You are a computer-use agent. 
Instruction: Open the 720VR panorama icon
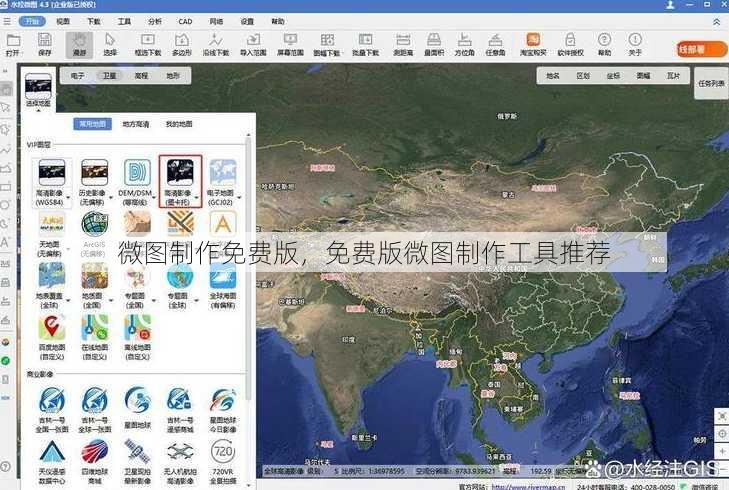click(x=223, y=463)
